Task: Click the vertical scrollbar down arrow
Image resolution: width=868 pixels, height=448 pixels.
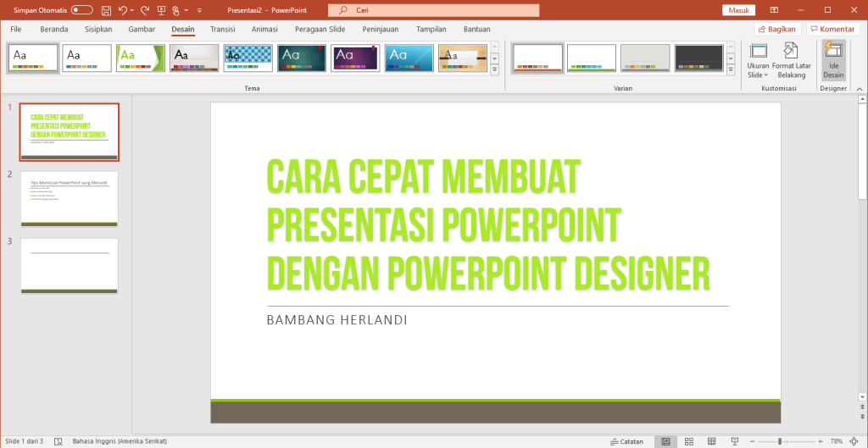Action: tap(862, 396)
